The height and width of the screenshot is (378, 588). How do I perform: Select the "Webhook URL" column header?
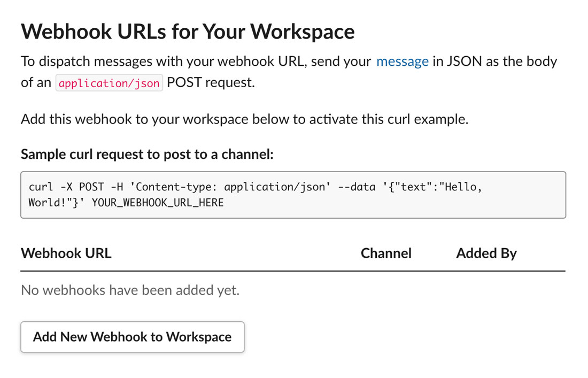point(66,253)
